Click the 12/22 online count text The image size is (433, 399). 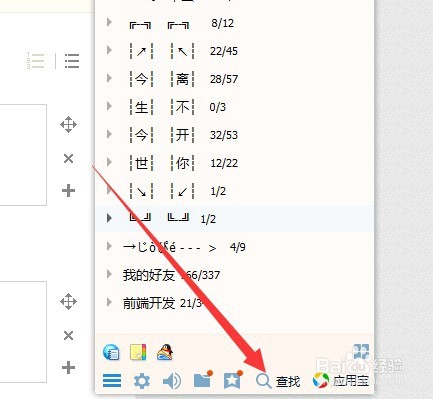point(224,163)
